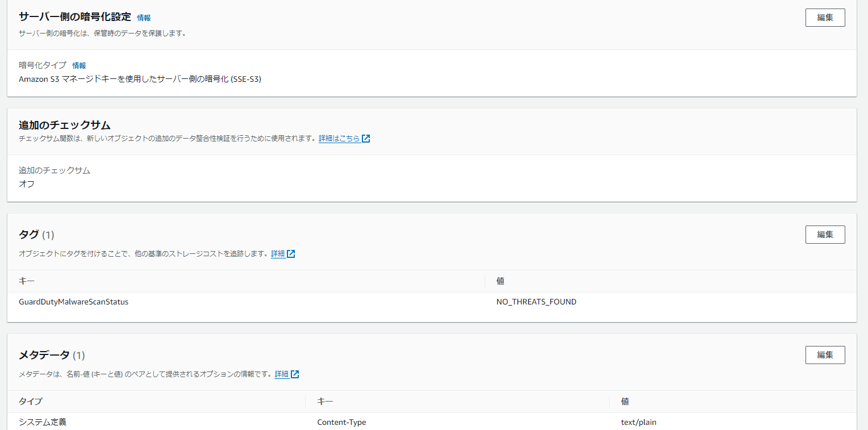The width and height of the screenshot is (868, 430).
Task: Click the text/plain metadata value
Action: (x=639, y=422)
